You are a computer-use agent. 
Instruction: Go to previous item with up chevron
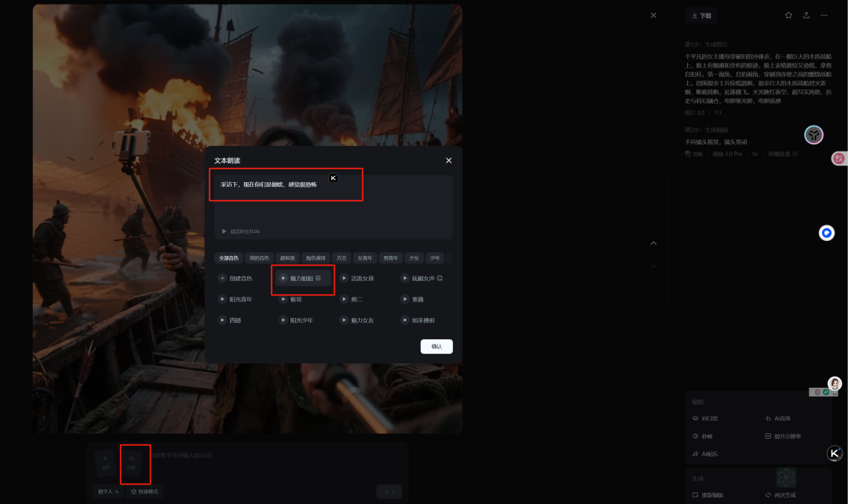click(653, 243)
